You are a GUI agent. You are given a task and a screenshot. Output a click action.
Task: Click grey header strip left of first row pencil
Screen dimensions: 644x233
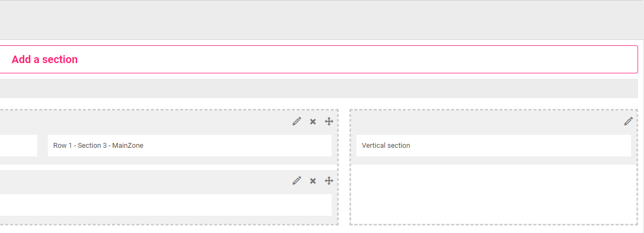click(x=144, y=122)
